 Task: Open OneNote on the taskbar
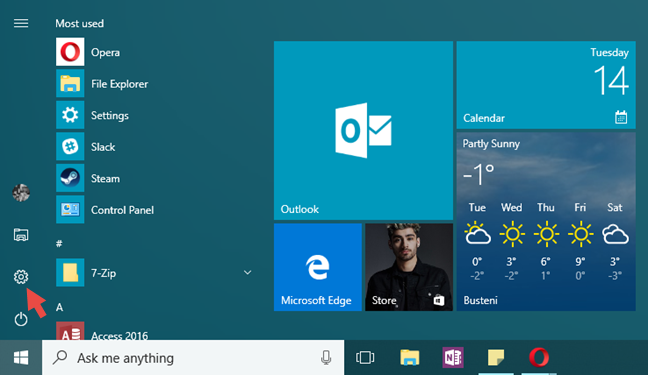coord(453,358)
